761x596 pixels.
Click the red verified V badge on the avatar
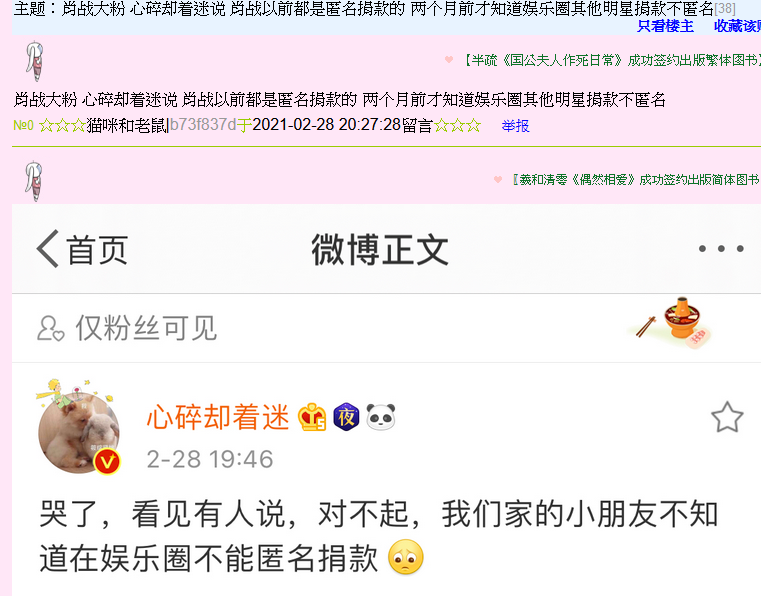107,461
